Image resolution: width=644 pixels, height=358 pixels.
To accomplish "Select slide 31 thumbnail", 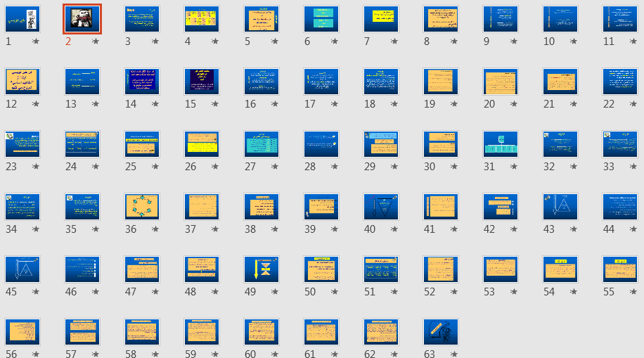I will tap(501, 144).
